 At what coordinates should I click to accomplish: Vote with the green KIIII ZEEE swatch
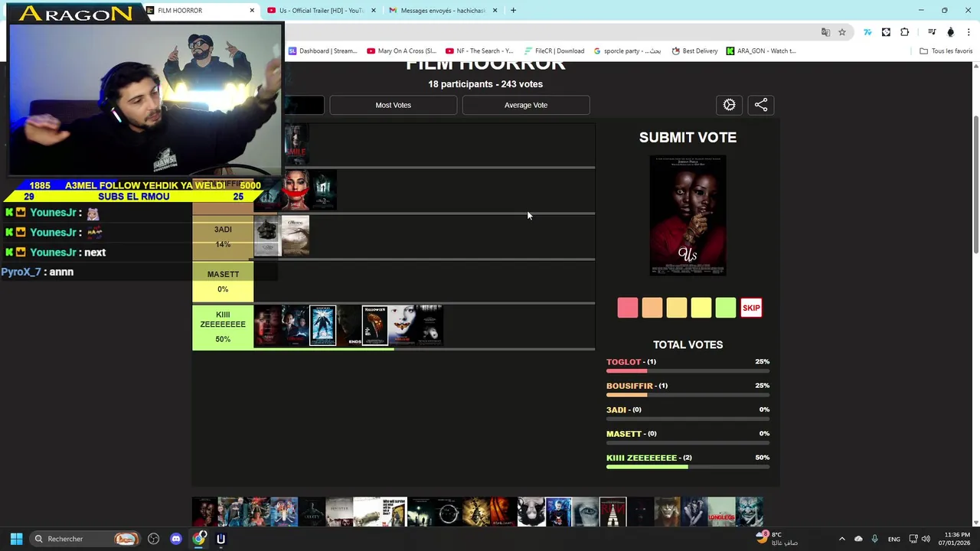point(726,308)
